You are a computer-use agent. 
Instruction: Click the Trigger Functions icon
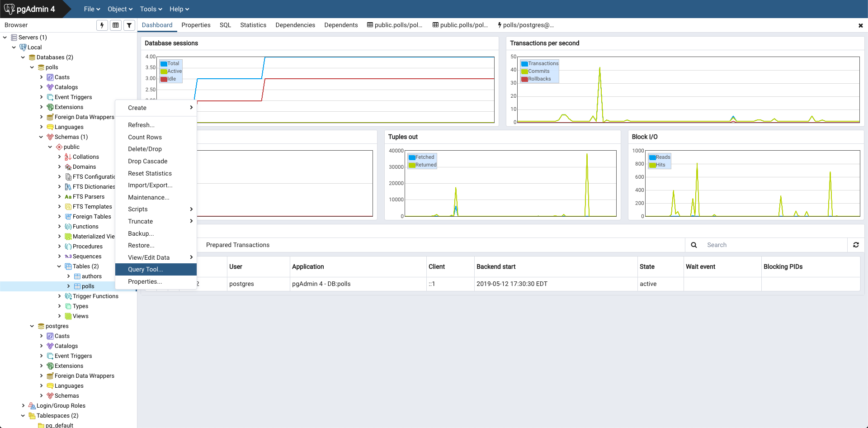tap(68, 296)
